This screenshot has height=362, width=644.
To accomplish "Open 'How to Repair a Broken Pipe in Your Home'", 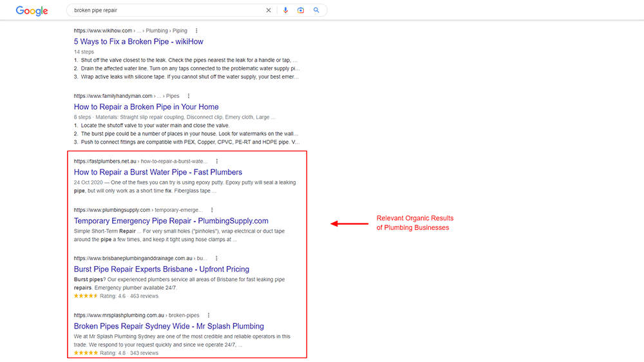I will pos(146,107).
